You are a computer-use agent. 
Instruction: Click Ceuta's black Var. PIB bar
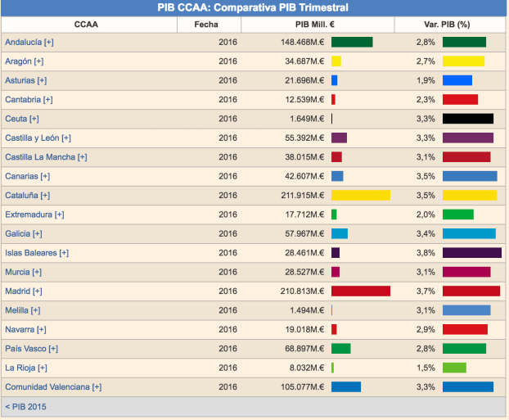pyautogui.click(x=467, y=119)
